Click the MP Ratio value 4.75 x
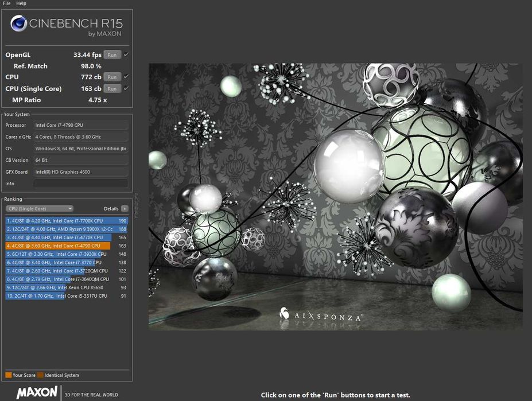This screenshot has width=532, height=401. pyautogui.click(x=98, y=100)
